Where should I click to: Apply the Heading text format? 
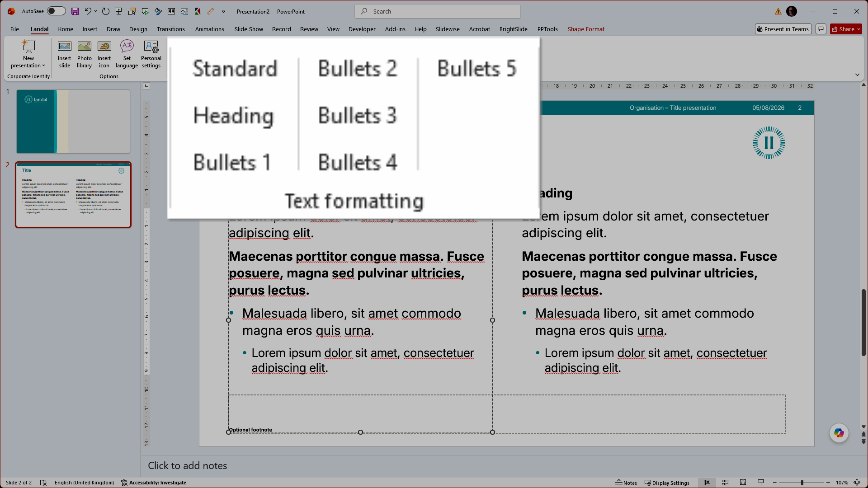coord(233,116)
